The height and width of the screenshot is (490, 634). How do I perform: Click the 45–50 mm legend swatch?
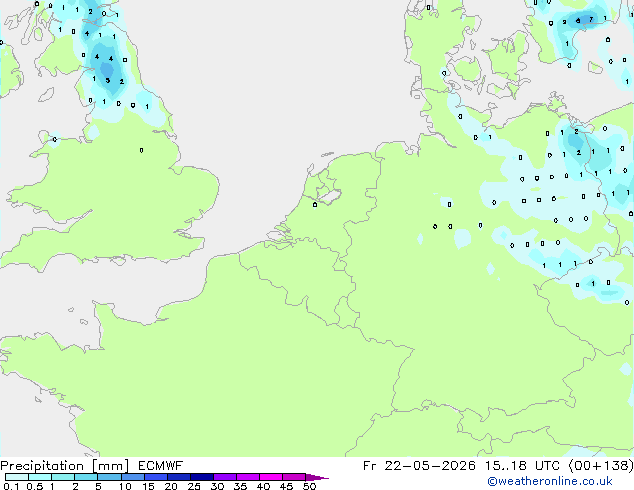pyautogui.click(x=294, y=477)
